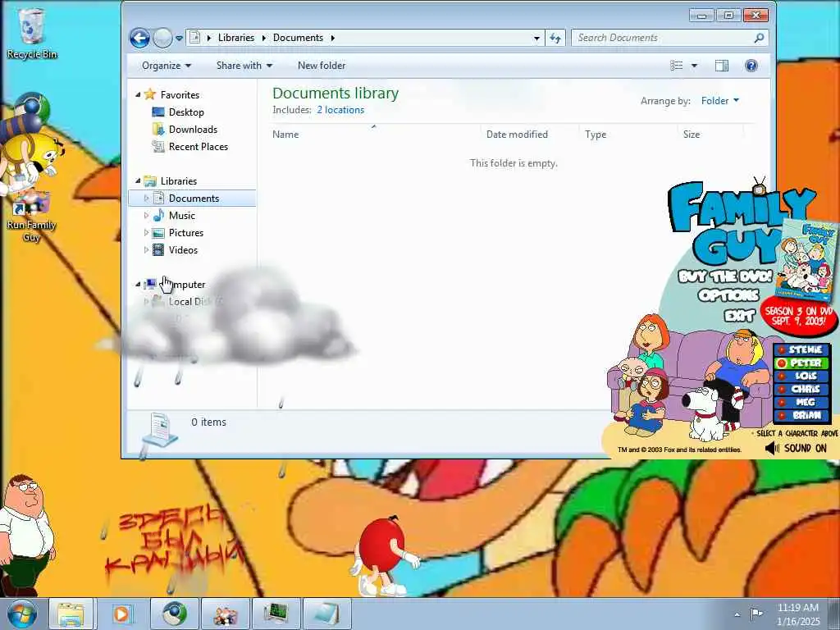The image size is (840, 630).
Task: Click the search magnifier icon
Action: coord(759,38)
